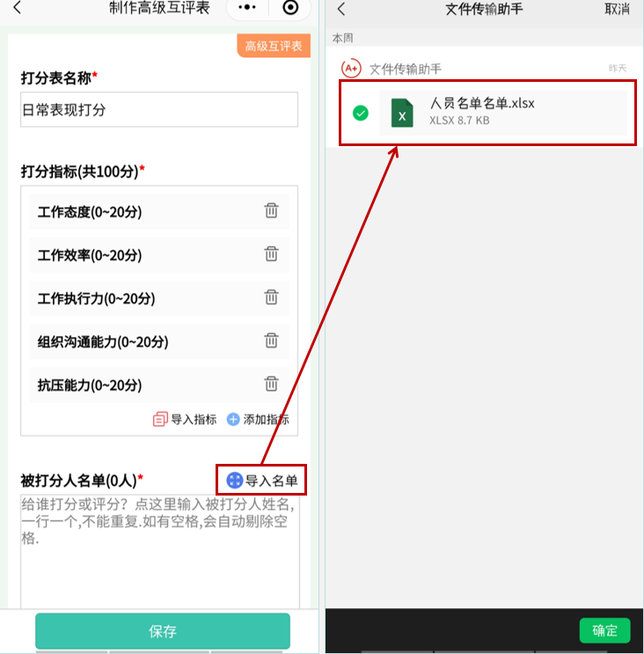The height and width of the screenshot is (654, 644).
Task: Uncheck the green selection mark on 人员名单名单.xlsx
Action: pyautogui.click(x=361, y=113)
